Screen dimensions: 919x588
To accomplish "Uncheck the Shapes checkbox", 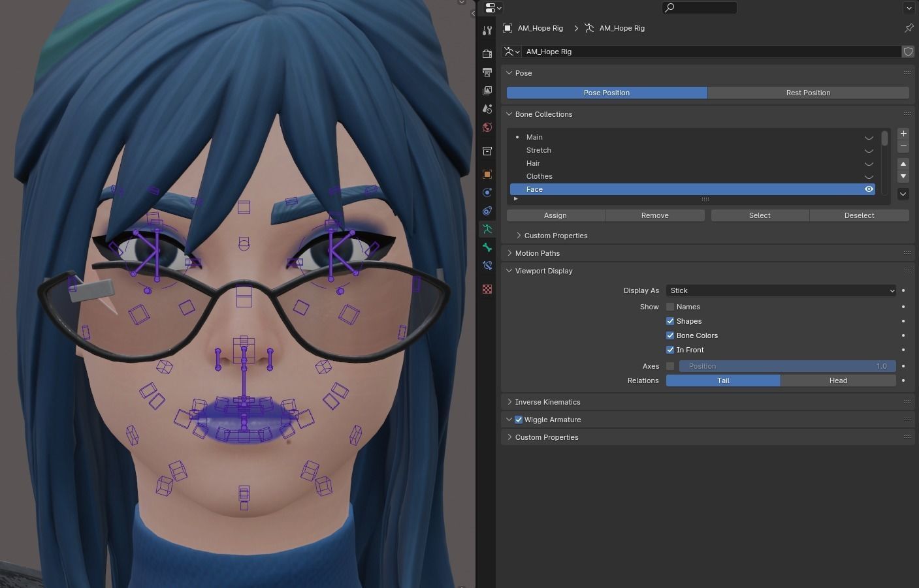I will (x=670, y=321).
